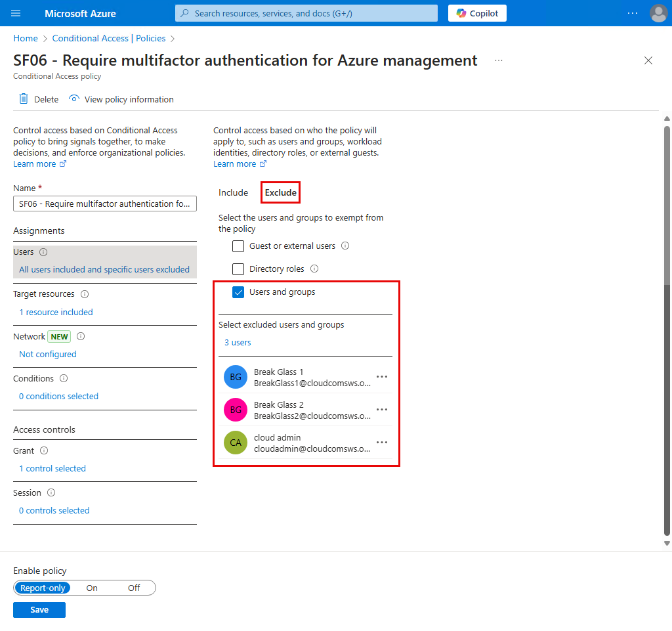Image resolution: width=672 pixels, height=631 pixels.
Task: Click info icon next to Network
Action: tap(81, 336)
